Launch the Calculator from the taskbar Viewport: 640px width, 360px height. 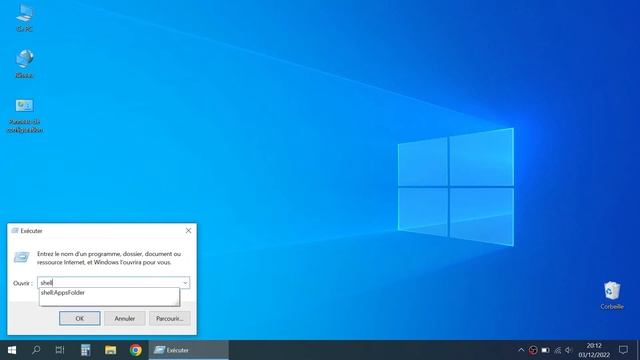[x=85, y=350]
